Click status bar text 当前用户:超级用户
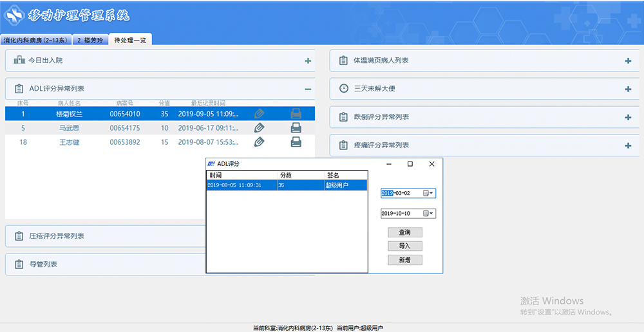 point(360,328)
